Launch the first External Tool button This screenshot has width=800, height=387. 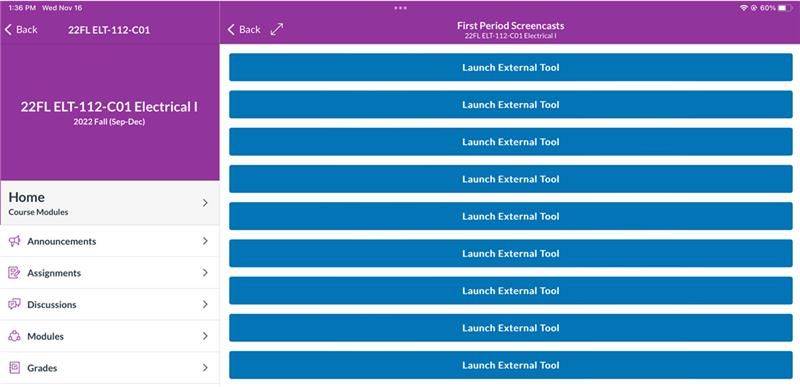click(x=511, y=67)
